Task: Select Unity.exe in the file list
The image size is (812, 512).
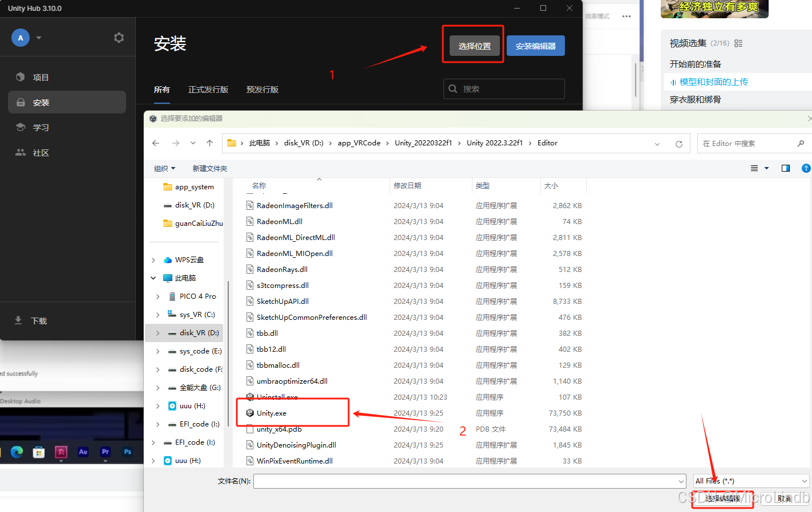Action: (x=272, y=413)
